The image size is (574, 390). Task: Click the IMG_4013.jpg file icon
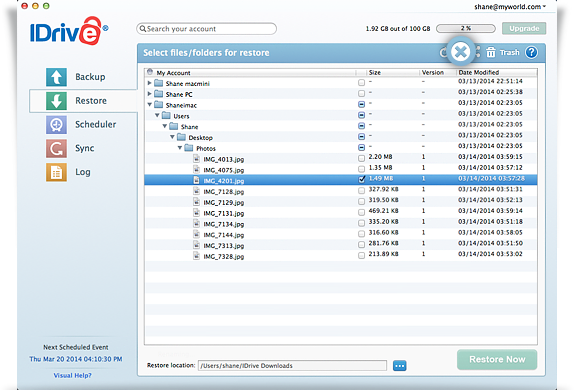pos(197,159)
